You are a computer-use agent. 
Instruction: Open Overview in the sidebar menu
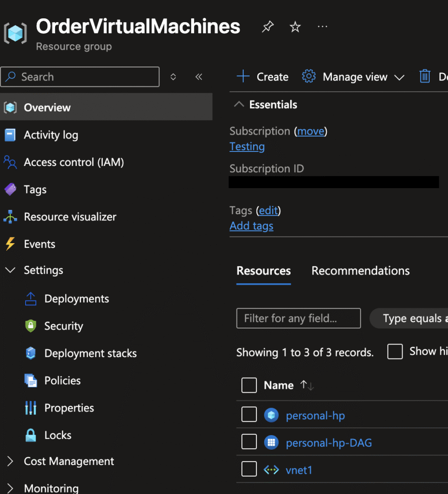pyautogui.click(x=106, y=107)
